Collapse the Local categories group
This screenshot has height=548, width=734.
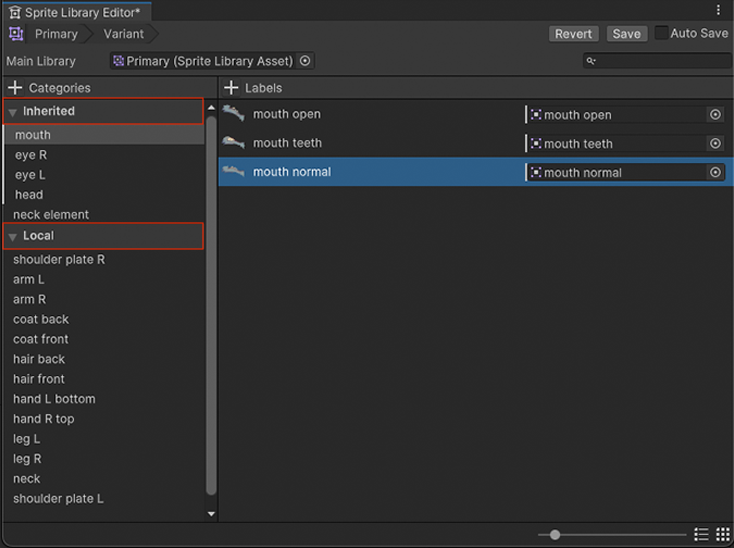pos(13,237)
